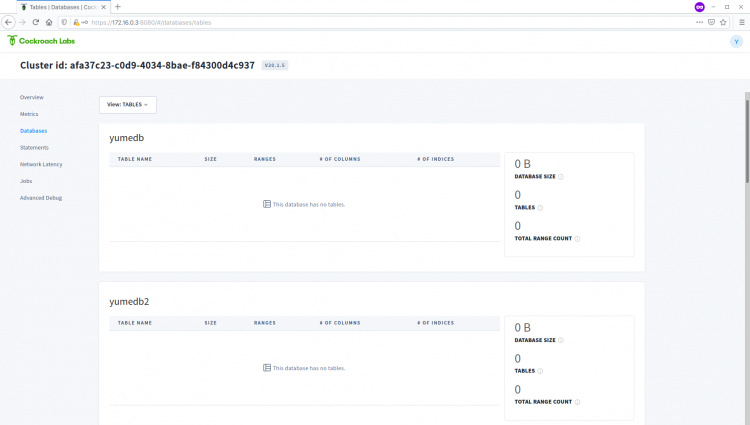Bookmark this page with the star icon
Screen dimensions: 750x425
pyautogui.click(x=723, y=21)
